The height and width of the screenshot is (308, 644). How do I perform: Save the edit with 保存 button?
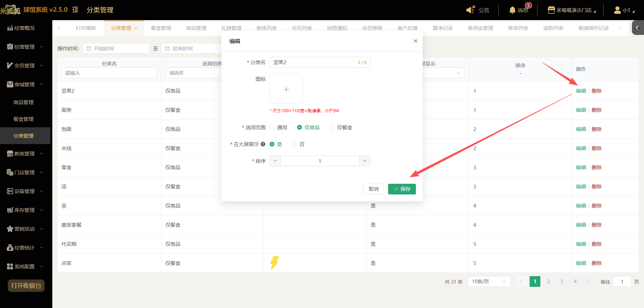(402, 189)
